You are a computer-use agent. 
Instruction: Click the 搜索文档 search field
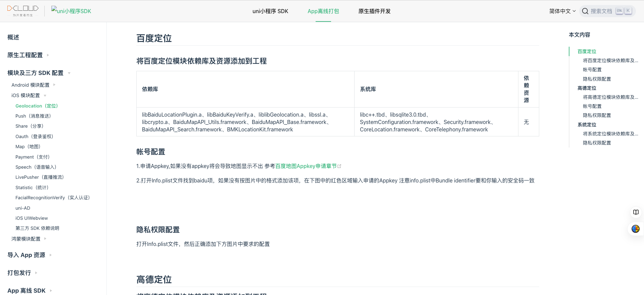(601, 11)
